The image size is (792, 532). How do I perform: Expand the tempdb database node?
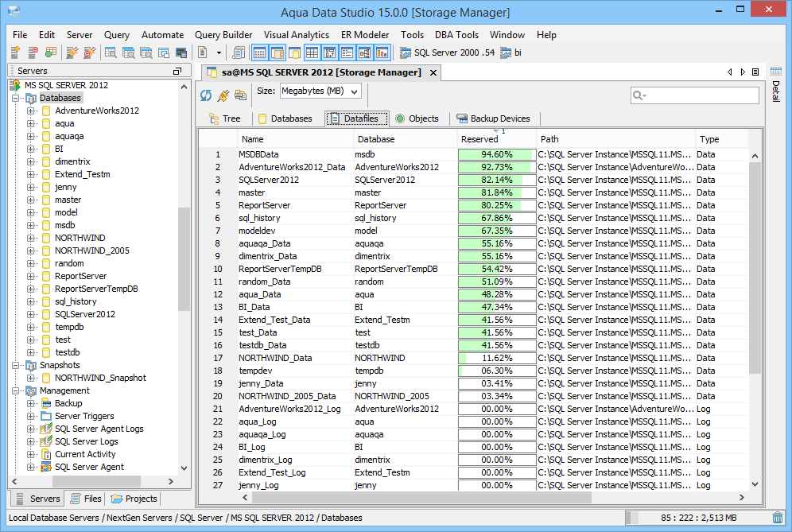(x=31, y=327)
